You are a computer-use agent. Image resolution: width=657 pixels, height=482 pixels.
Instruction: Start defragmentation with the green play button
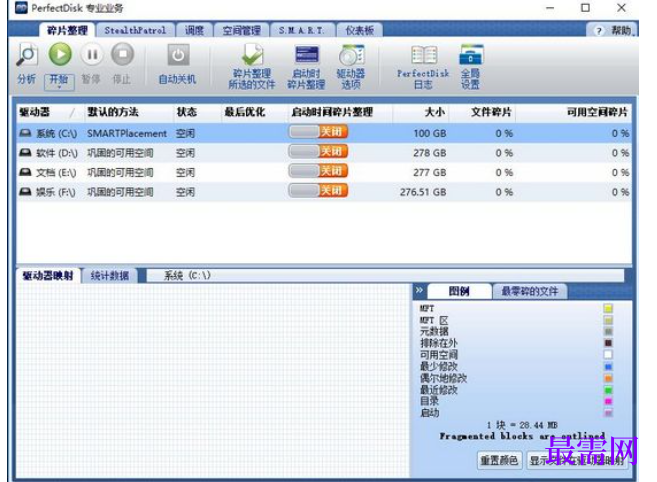coord(60,54)
